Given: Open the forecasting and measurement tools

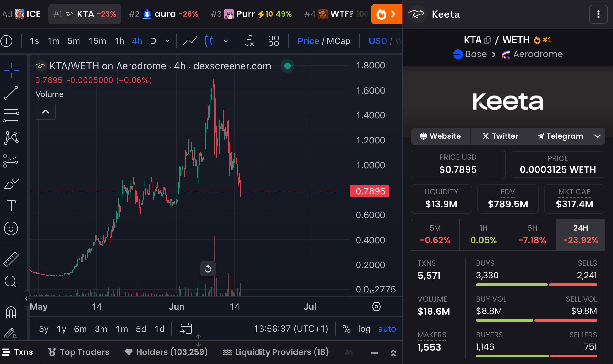Looking at the screenshot, I should [11, 161].
